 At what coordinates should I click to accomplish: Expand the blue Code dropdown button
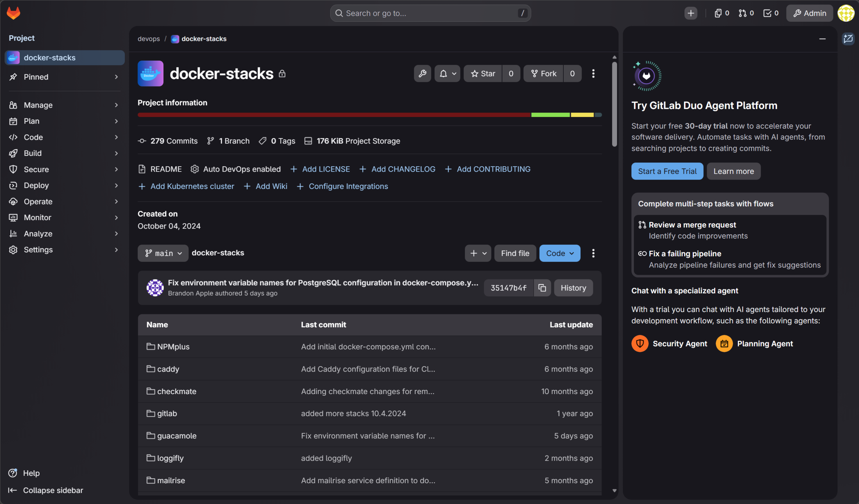point(560,253)
